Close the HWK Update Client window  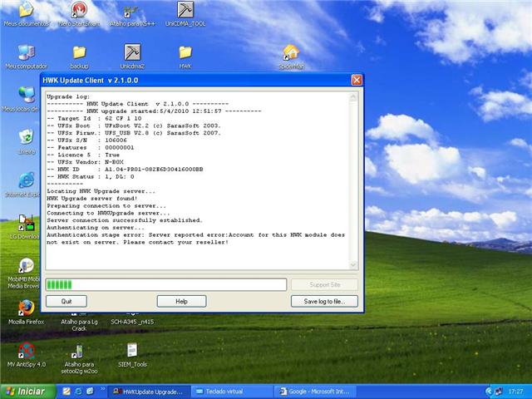(357, 80)
